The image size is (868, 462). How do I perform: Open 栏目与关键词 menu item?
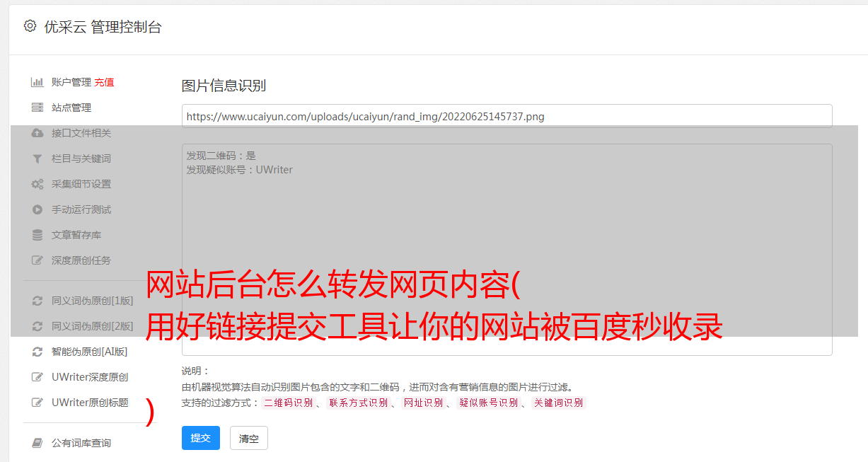[x=81, y=158]
